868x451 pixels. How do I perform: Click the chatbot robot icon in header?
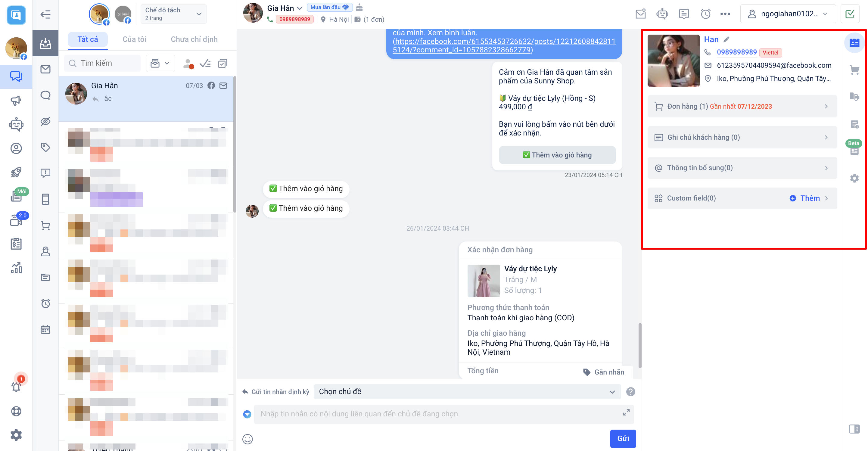point(662,14)
